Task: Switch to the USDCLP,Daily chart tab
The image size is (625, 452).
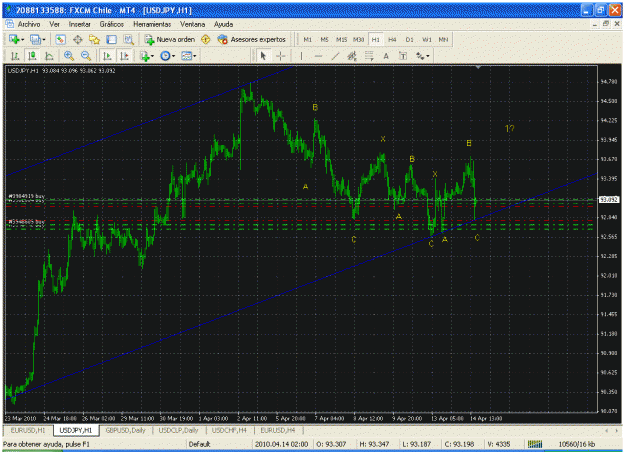Action: (x=178, y=430)
